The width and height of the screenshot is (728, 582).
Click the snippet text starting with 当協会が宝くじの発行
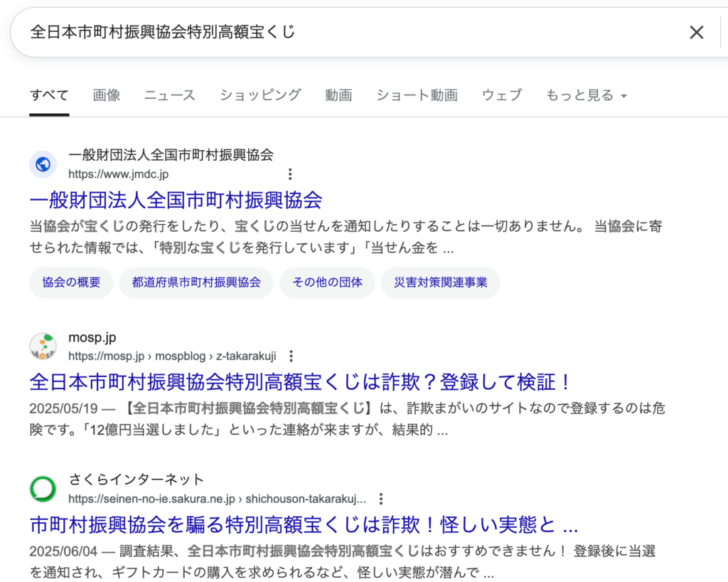click(x=346, y=237)
